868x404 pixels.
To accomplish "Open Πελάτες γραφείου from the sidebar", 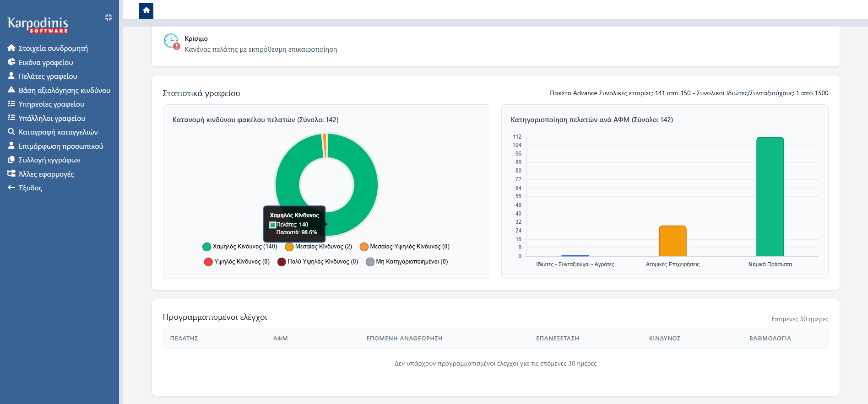I will click(x=48, y=76).
